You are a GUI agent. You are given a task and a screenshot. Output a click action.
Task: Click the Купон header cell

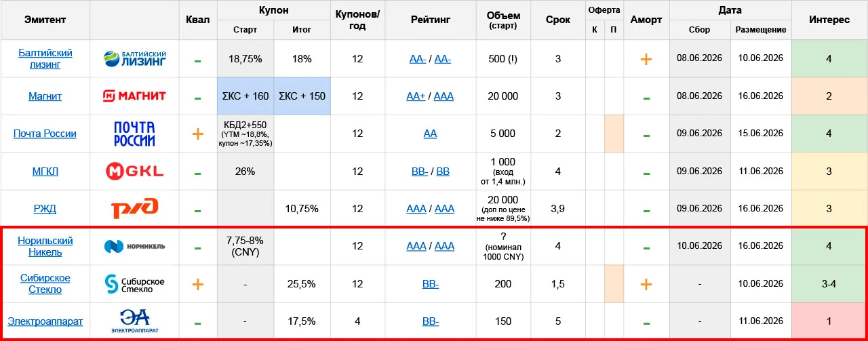pyautogui.click(x=273, y=10)
